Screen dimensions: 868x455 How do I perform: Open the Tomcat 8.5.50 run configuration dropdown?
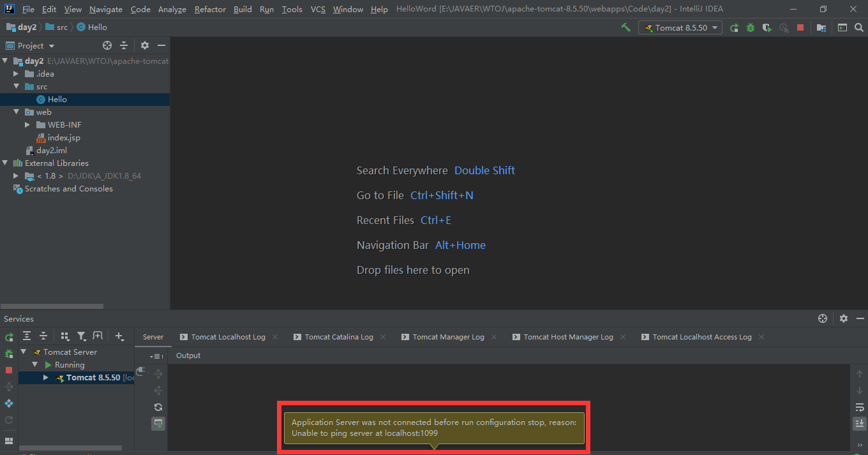click(x=680, y=27)
